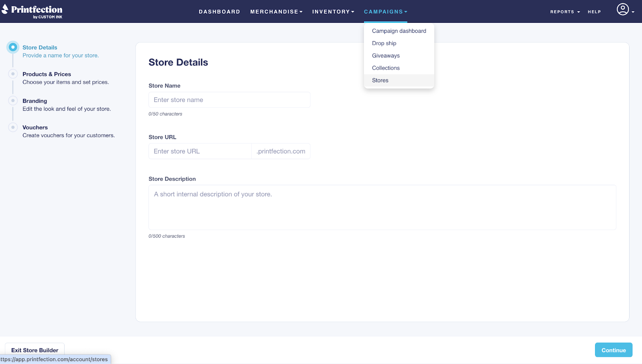
Task: Expand the Merchandise dropdown menu
Action: pos(276,12)
